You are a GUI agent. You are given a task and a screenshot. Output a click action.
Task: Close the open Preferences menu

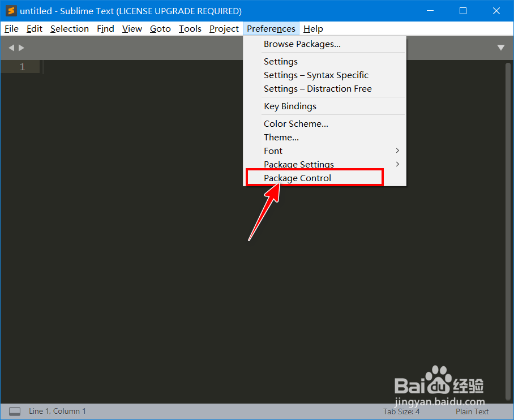pos(271,29)
